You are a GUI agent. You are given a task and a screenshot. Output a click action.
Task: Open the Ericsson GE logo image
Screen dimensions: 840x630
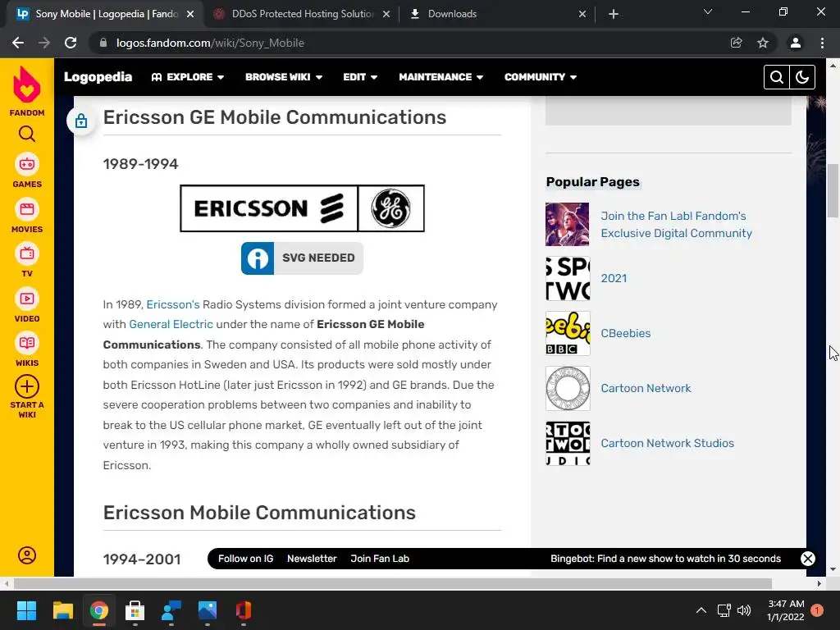click(302, 208)
